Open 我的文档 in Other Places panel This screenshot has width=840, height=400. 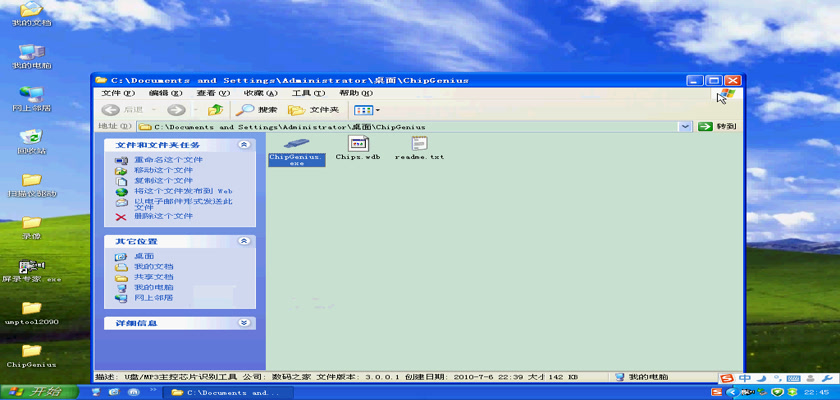154,266
